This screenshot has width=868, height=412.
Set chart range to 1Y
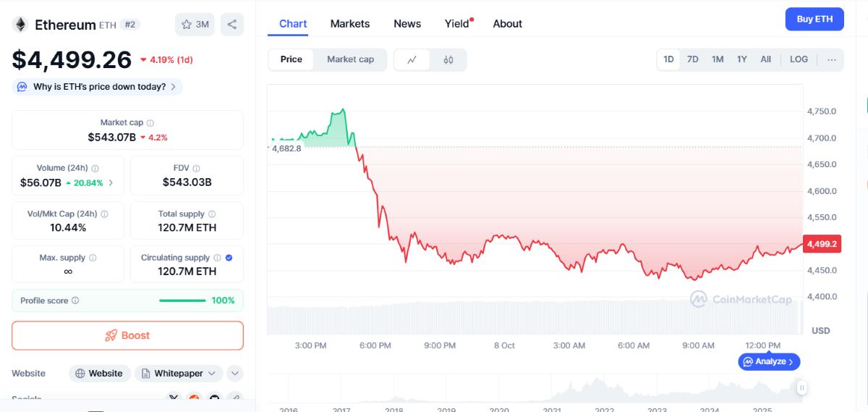point(742,59)
